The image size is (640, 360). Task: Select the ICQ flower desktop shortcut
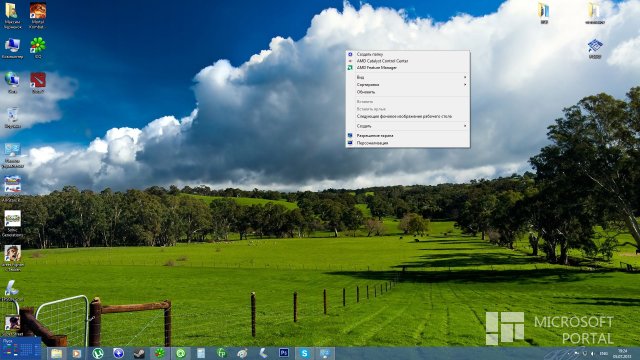pyautogui.click(x=38, y=48)
